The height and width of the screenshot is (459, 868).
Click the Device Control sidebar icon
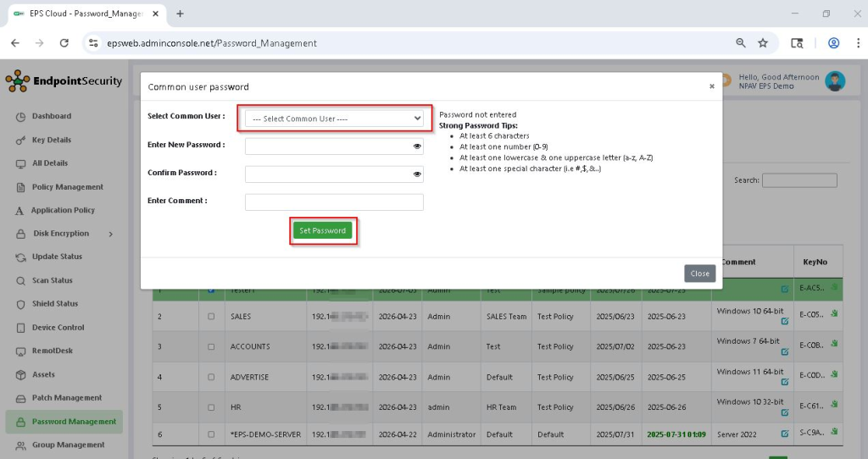[21, 328]
